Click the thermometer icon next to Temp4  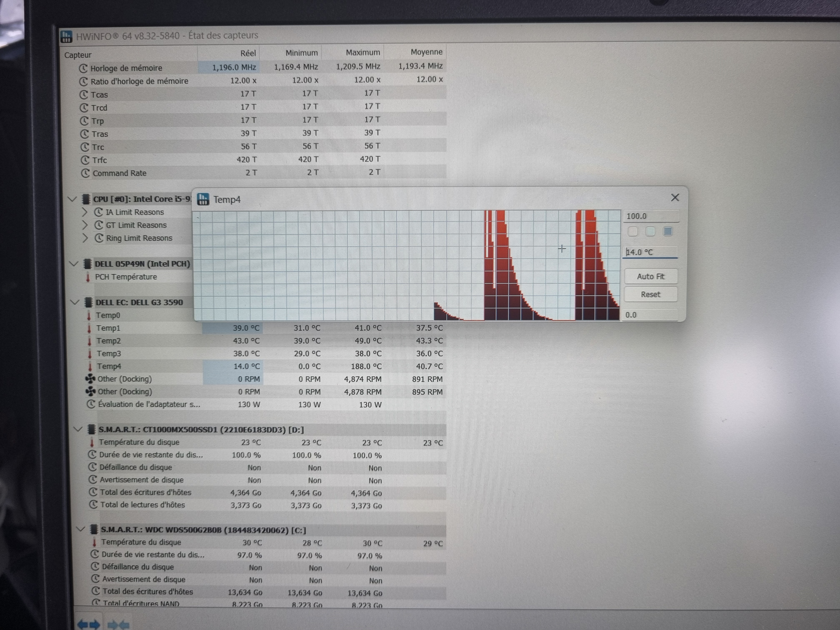click(90, 366)
